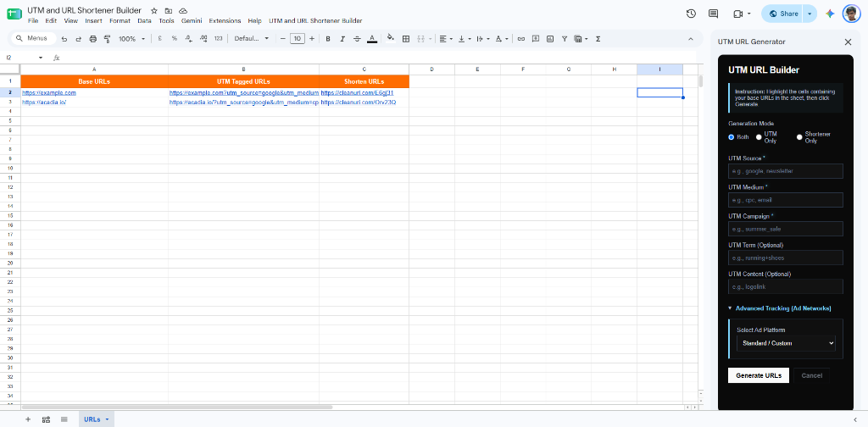Click the functions sigma icon
This screenshot has width=868, height=427.
598,39
